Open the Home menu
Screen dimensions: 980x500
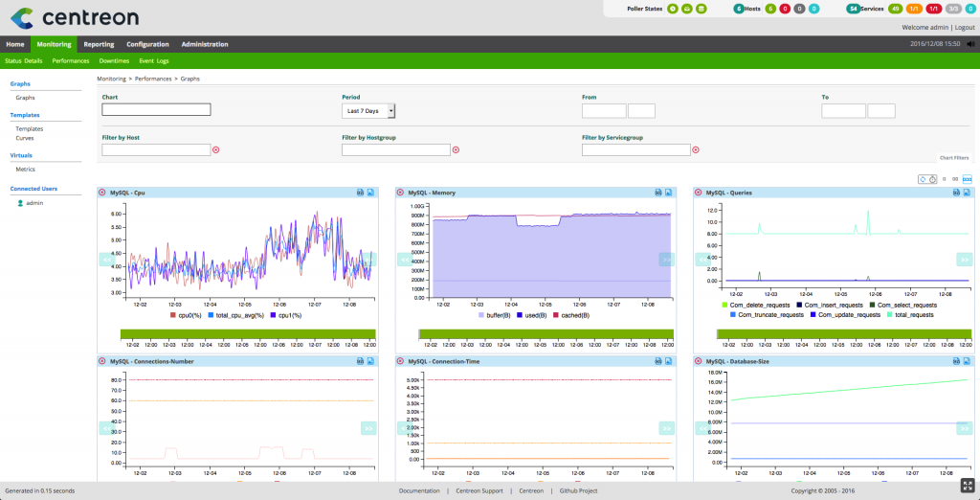15,44
